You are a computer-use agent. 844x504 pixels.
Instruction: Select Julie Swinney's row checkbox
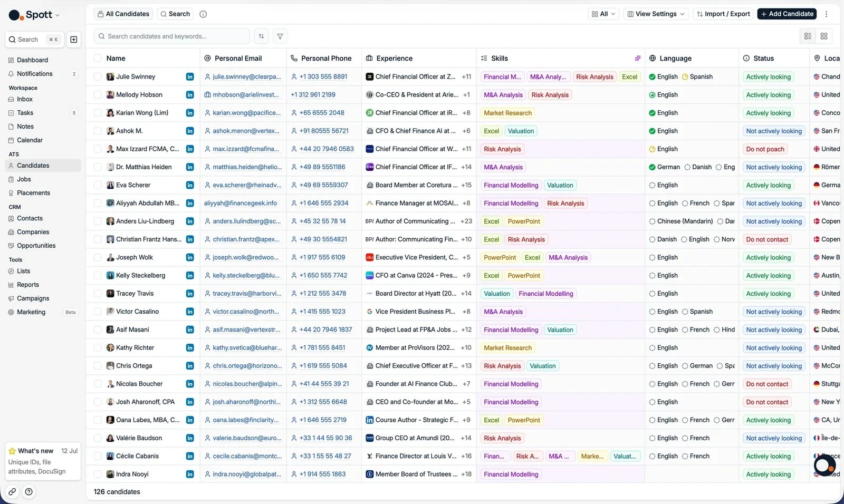tap(98, 77)
